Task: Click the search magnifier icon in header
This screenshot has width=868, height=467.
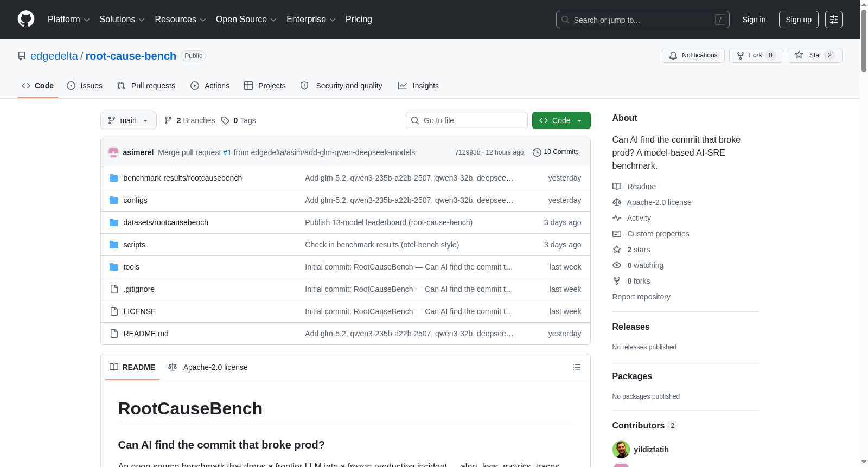Action: [x=565, y=20]
